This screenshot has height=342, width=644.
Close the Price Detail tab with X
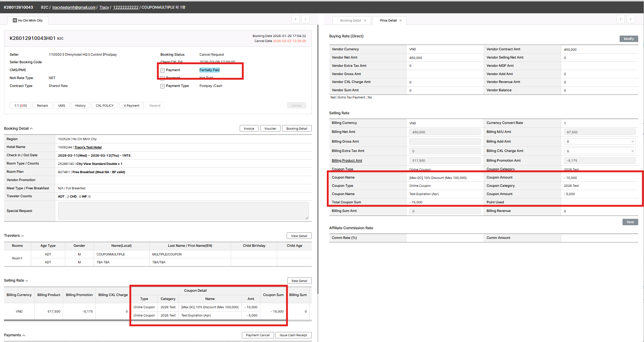tap(400, 20)
